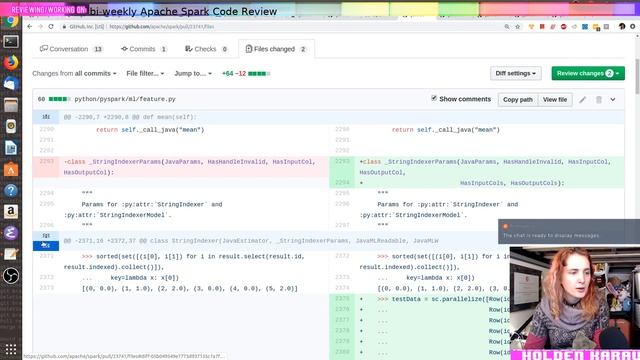Switch to the Conversation tab
Screen dimensions: 640x360
coord(71,49)
